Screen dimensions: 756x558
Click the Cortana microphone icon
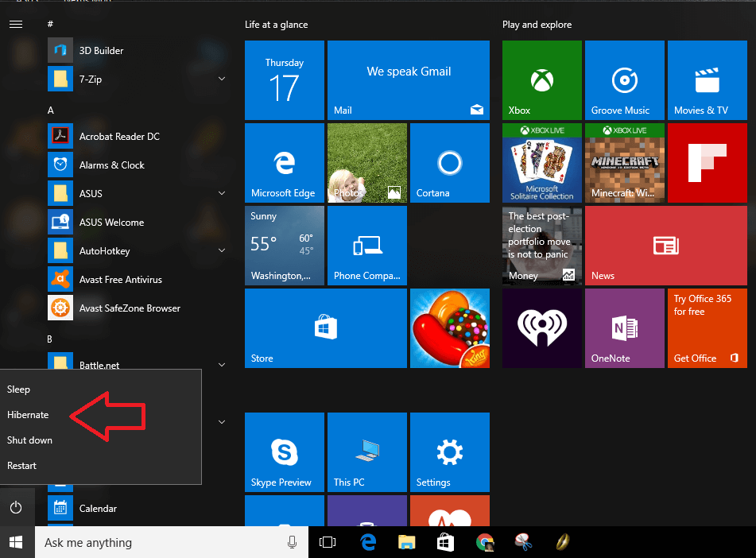(292, 542)
